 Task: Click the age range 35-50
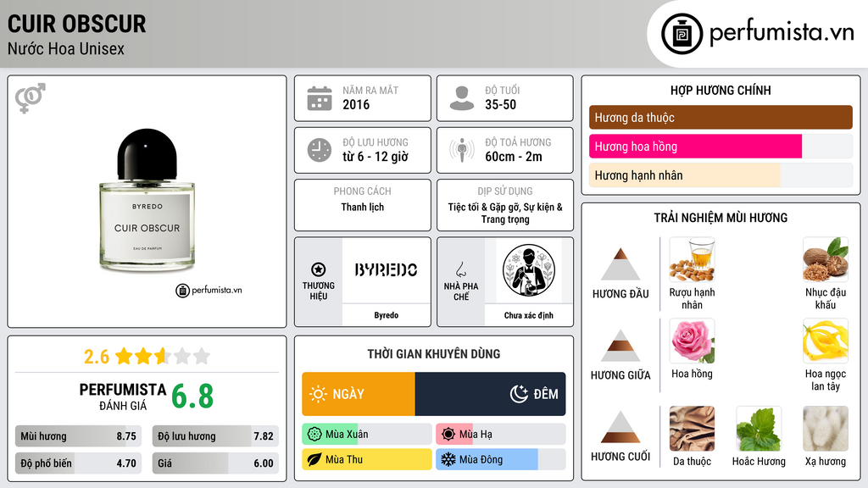pos(500,104)
